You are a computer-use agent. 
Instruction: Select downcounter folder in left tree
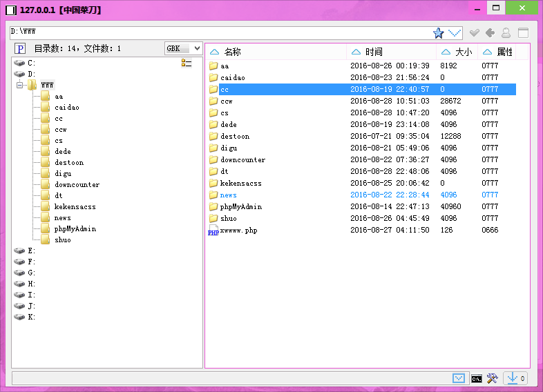(x=77, y=184)
